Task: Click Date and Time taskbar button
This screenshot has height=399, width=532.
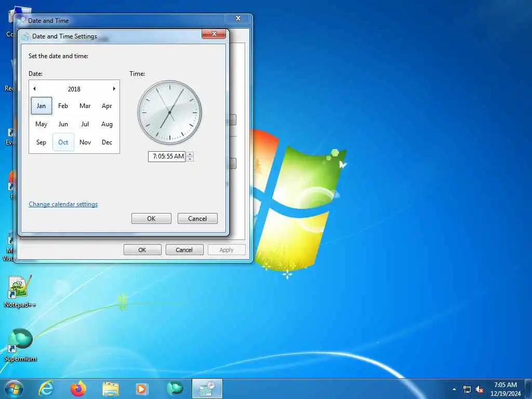Action: click(207, 389)
